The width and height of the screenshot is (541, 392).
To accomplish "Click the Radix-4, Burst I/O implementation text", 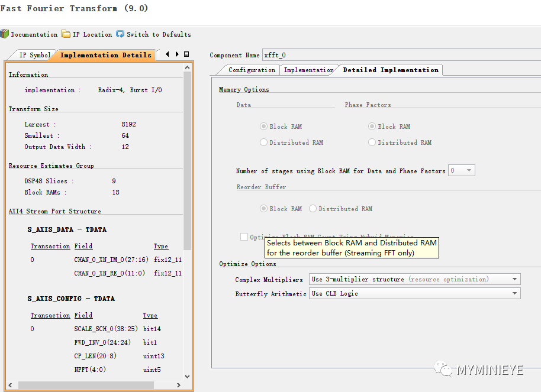I will (x=130, y=90).
